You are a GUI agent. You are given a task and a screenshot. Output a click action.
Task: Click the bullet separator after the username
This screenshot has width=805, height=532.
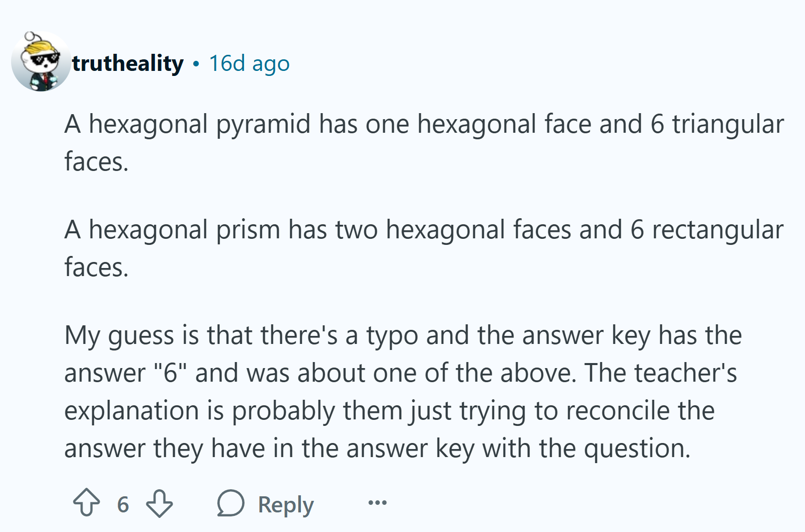[x=196, y=64]
